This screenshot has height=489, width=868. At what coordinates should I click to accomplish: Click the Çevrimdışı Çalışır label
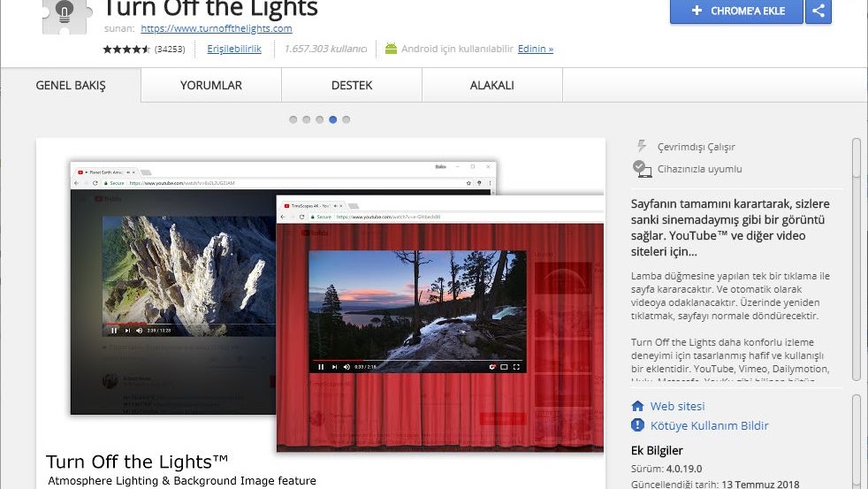click(696, 147)
